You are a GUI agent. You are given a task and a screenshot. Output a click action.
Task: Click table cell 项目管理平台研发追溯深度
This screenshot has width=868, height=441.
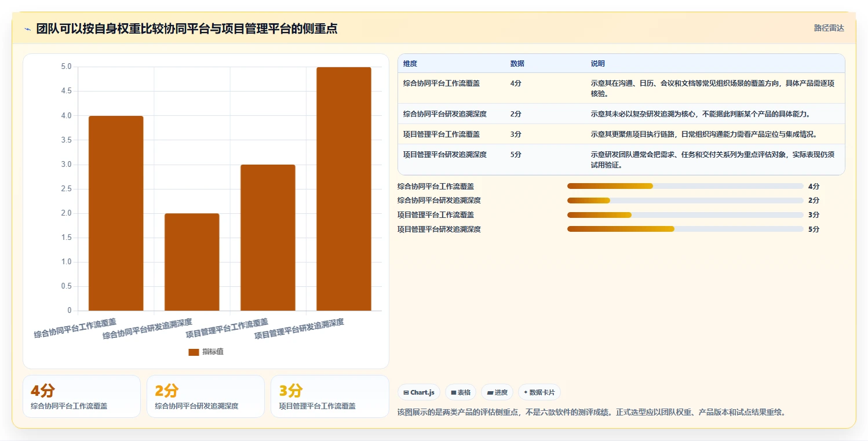[x=445, y=155]
